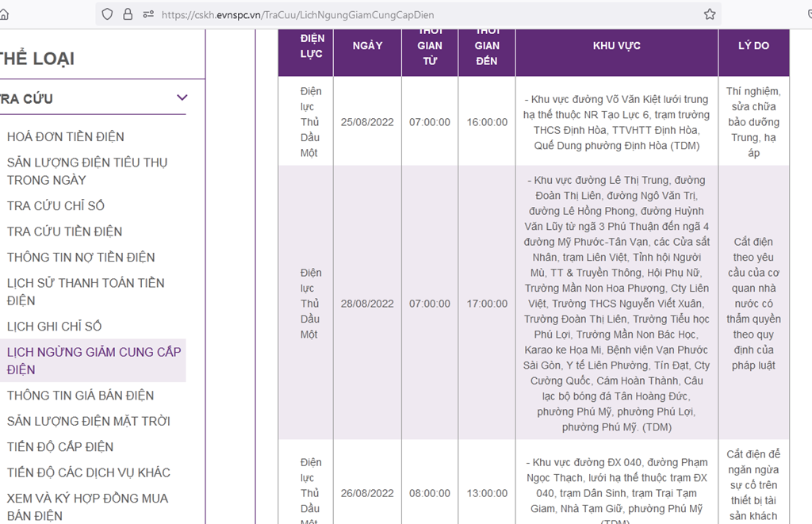Viewport: 812px width, 524px height.
Task: Click the date cell 28/08/2022
Action: [x=367, y=304]
